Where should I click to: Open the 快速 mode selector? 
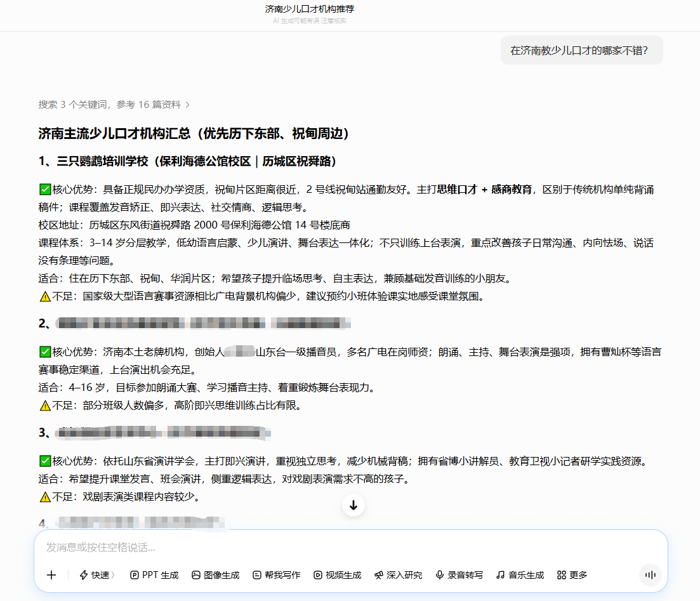(96, 575)
